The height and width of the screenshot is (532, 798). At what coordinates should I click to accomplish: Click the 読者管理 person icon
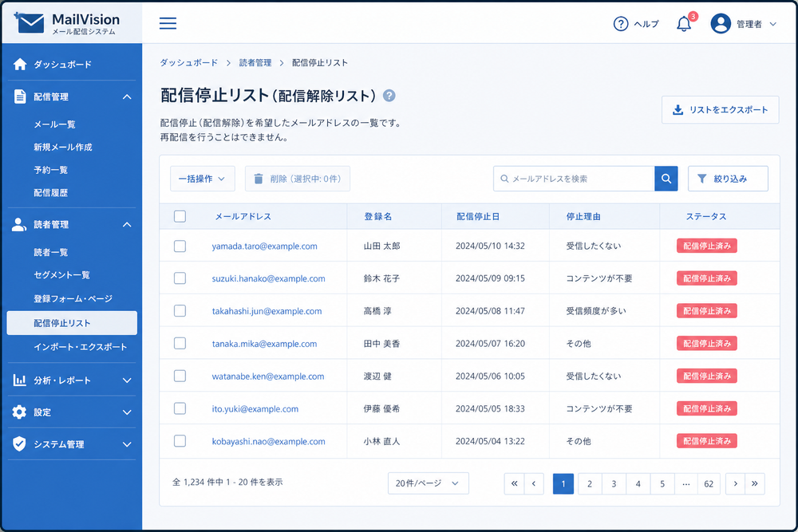[19, 224]
